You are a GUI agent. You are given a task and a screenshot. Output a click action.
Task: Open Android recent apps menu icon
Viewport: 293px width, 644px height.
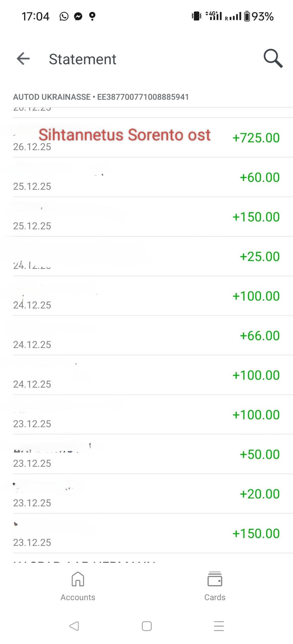219,626
